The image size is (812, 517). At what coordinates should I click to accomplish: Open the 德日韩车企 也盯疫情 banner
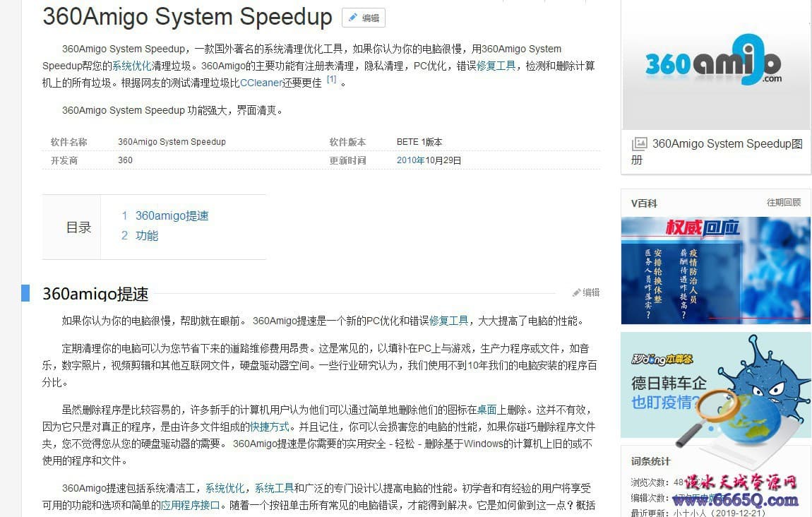click(716, 386)
